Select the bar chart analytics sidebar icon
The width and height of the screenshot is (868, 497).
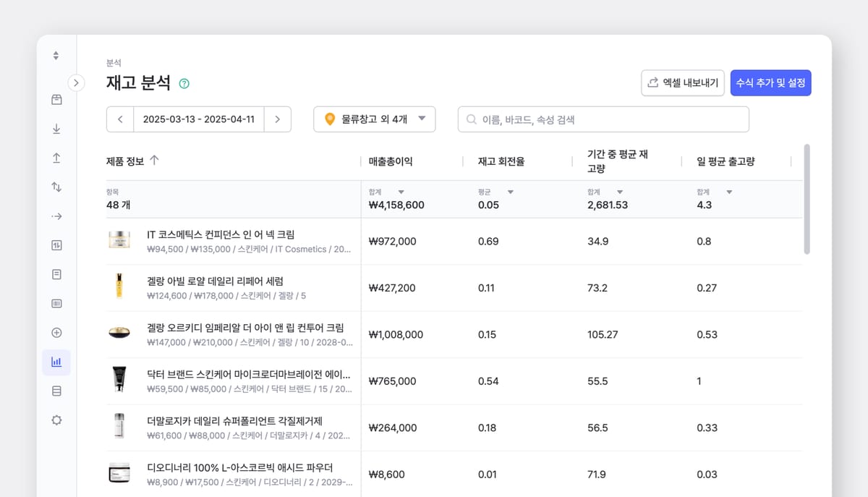point(56,362)
